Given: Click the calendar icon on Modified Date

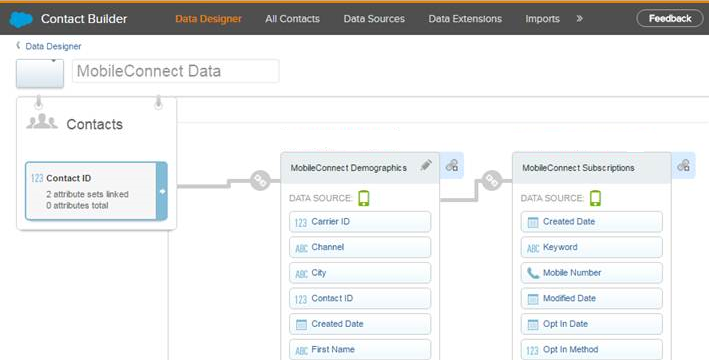Looking at the screenshot, I should [x=533, y=299].
